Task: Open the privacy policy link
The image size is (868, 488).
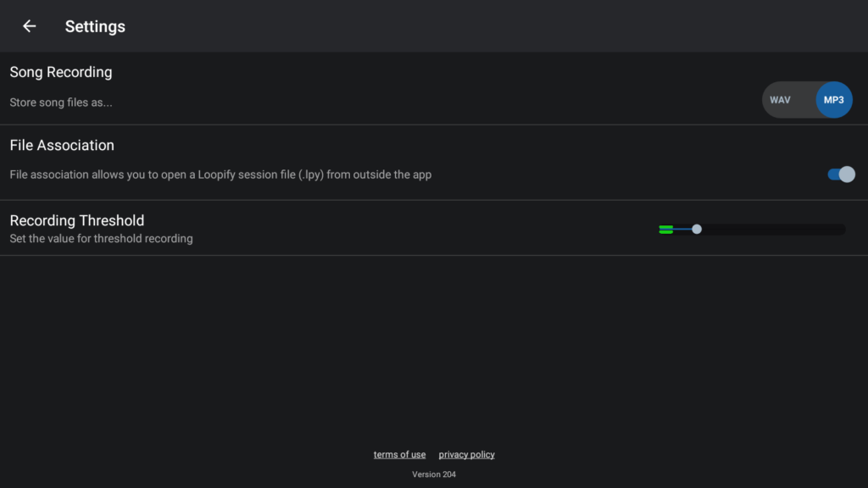Action: coord(466,455)
